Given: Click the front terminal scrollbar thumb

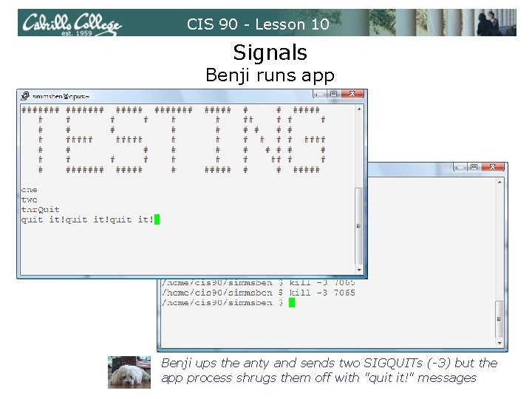Looking at the screenshot, I should coord(358,226).
